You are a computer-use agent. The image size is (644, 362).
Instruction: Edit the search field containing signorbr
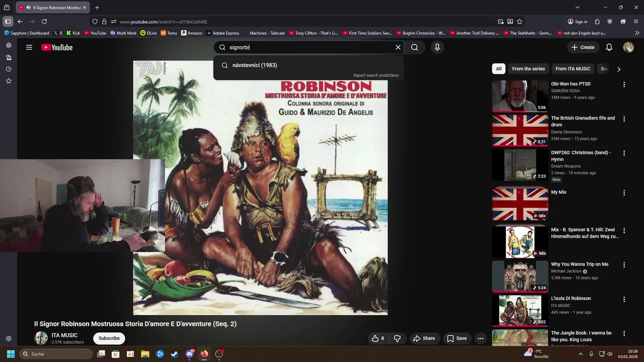[309, 47]
